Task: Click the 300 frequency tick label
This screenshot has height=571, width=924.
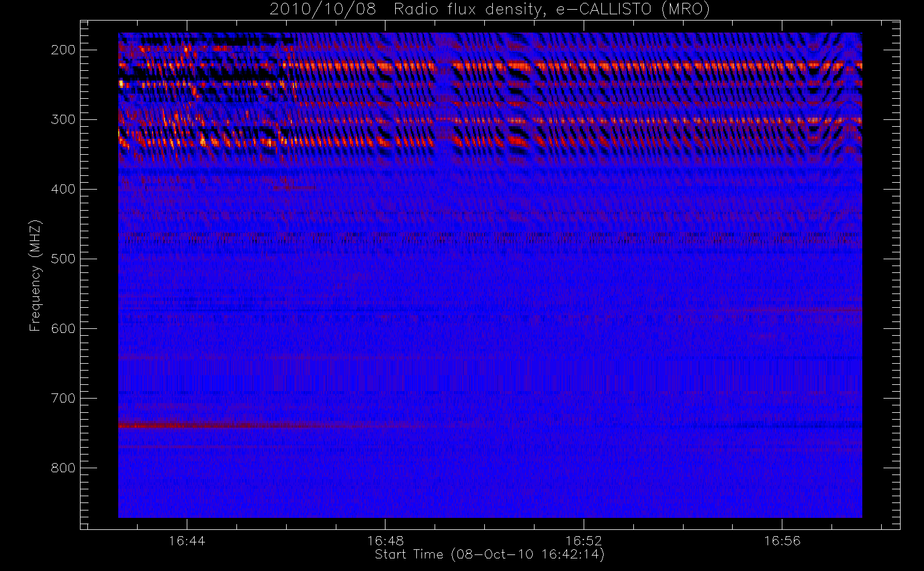Action: tap(63, 119)
